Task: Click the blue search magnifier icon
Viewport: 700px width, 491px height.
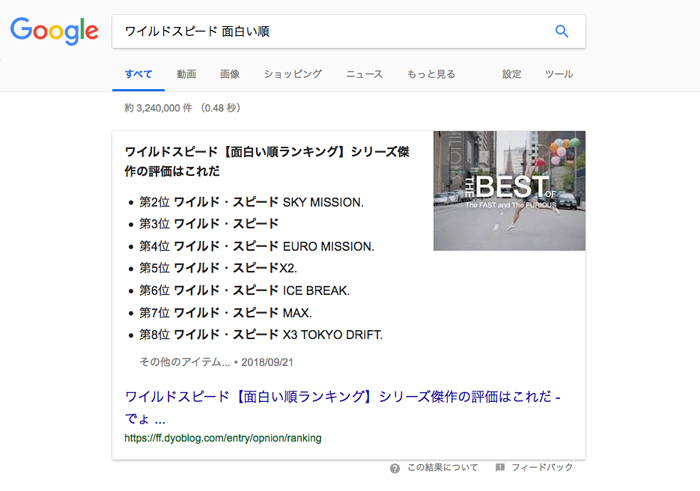Action: [x=562, y=31]
